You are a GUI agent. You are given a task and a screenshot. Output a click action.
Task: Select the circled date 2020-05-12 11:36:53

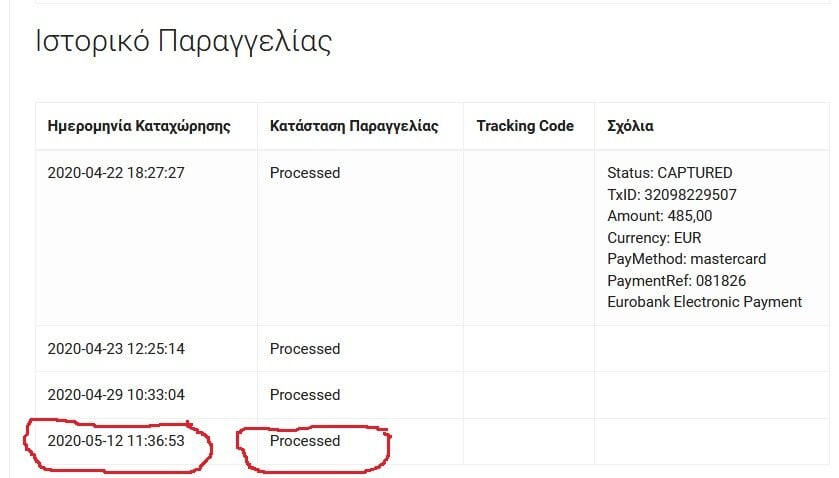click(x=116, y=441)
